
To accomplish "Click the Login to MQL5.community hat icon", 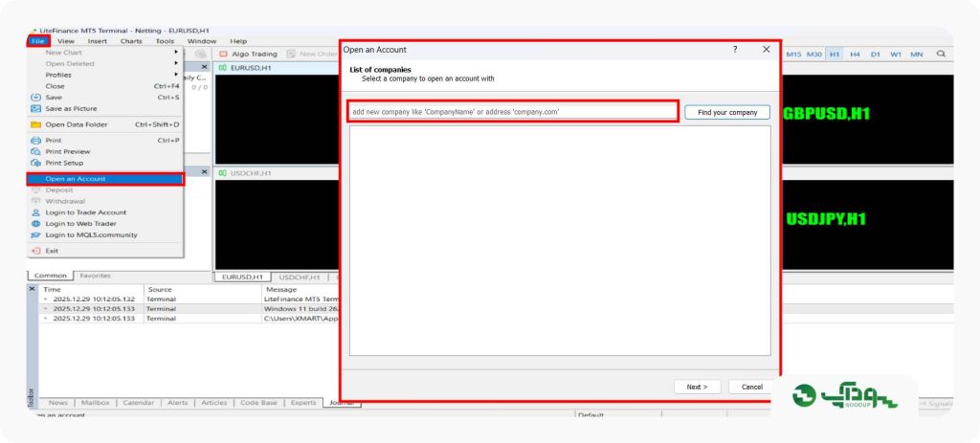I will coord(35,235).
